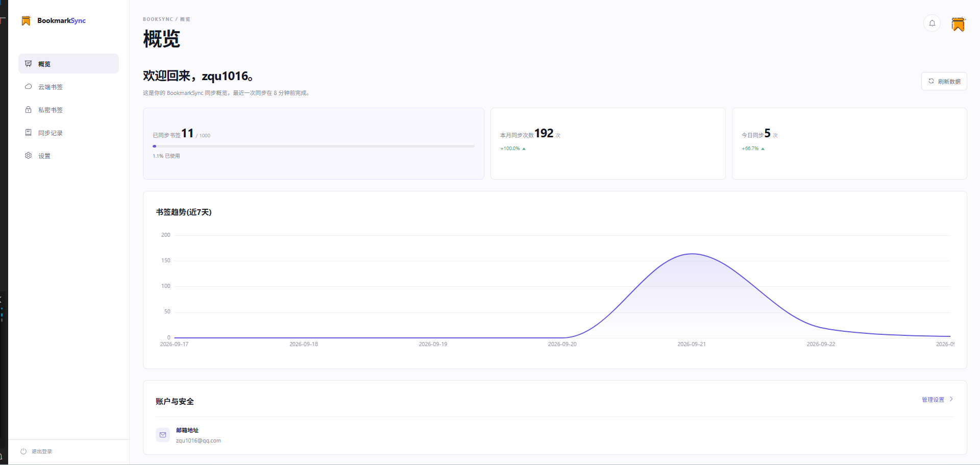Open the notification bell
The width and height of the screenshot is (980, 465).
(932, 23)
